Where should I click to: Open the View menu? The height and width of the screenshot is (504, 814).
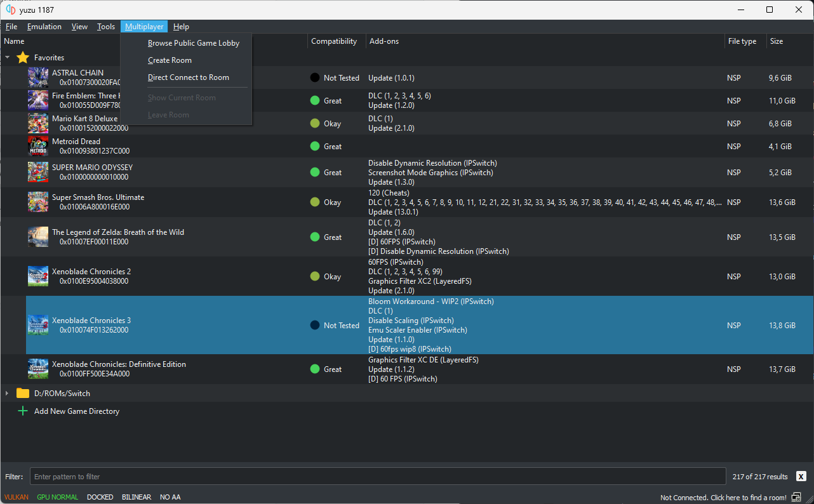point(80,27)
